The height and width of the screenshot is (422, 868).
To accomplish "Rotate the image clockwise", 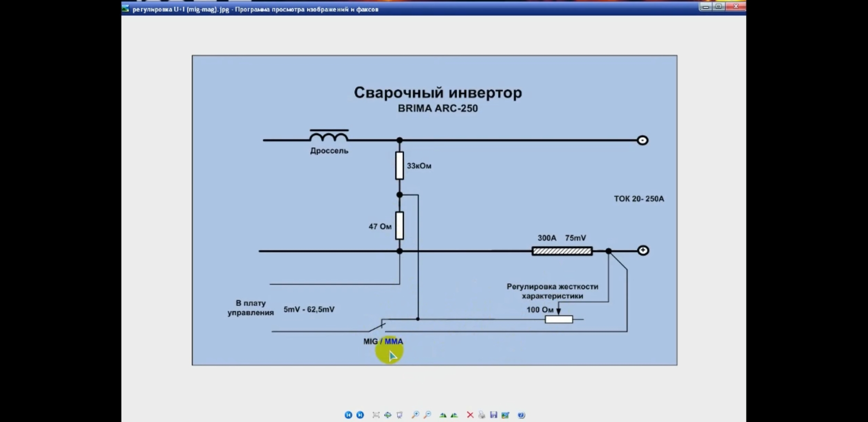I will click(443, 415).
